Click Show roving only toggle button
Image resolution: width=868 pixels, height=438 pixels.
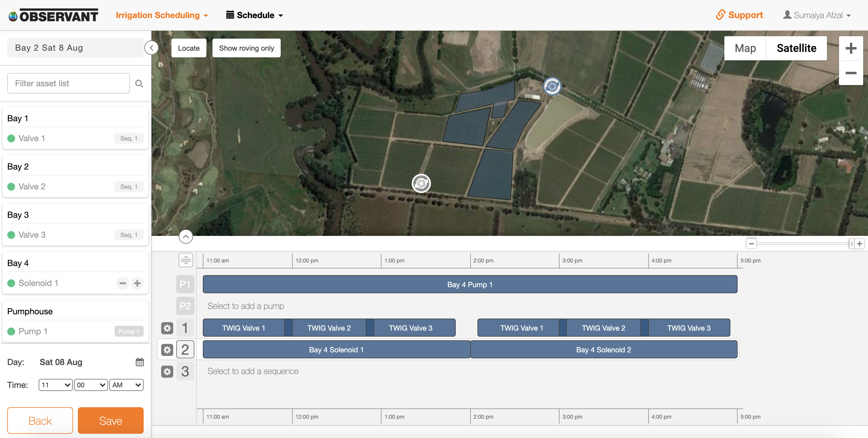click(247, 48)
